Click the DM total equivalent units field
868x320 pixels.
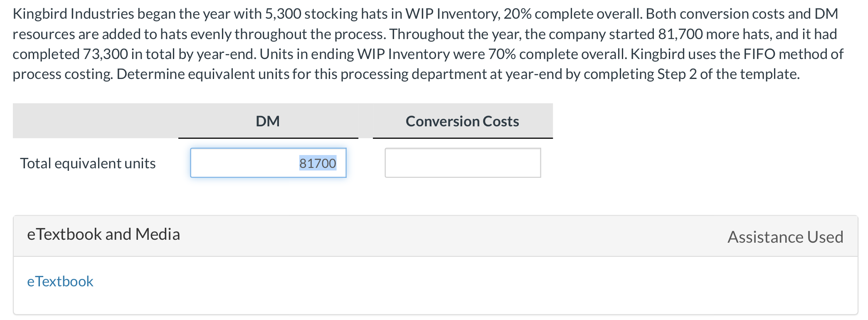268,163
